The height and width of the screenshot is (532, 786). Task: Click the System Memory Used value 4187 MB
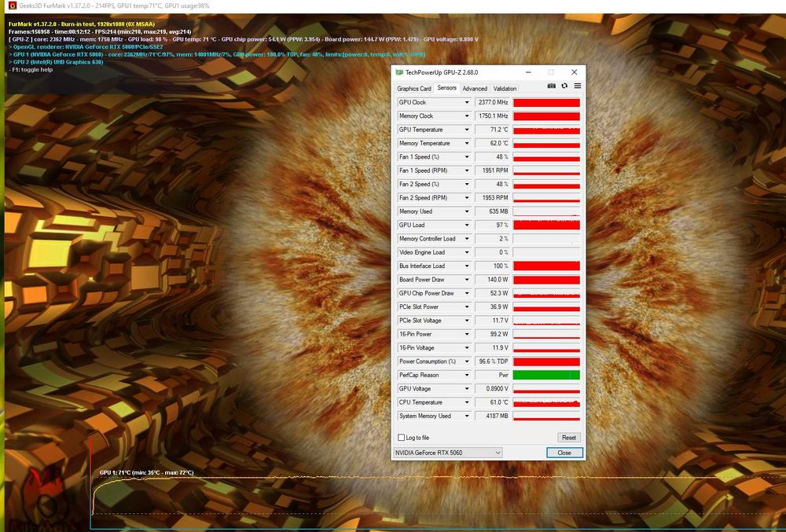click(492, 416)
